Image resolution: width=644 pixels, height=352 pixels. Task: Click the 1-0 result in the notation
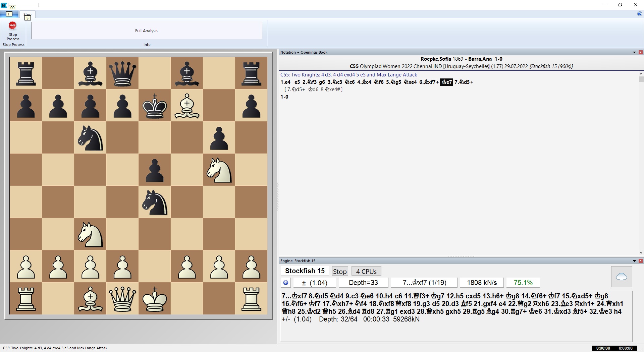coord(284,97)
